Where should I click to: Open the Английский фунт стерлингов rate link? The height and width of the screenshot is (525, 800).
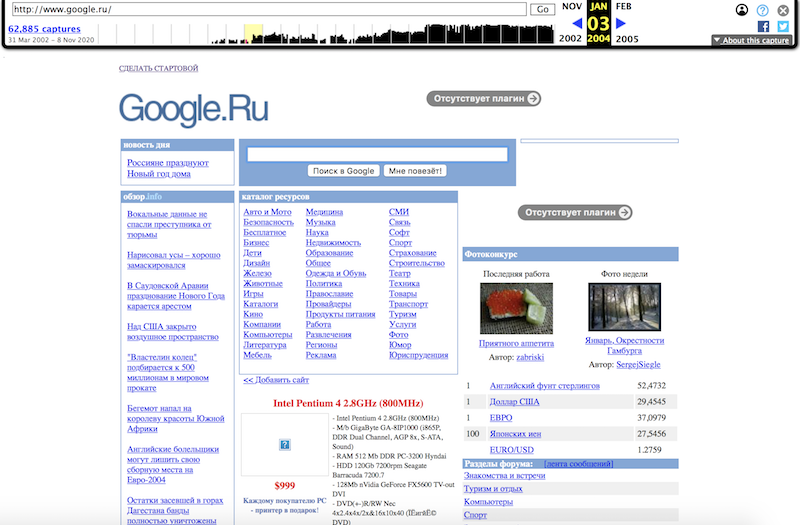[545, 386]
